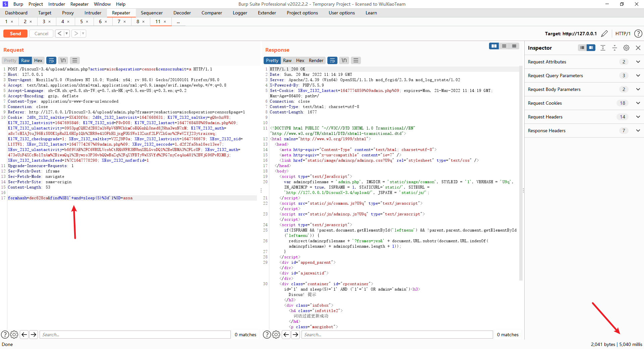Click Inspector collapse all sections icon
Viewport: 644px width, 349px height.
pyautogui.click(x=614, y=48)
